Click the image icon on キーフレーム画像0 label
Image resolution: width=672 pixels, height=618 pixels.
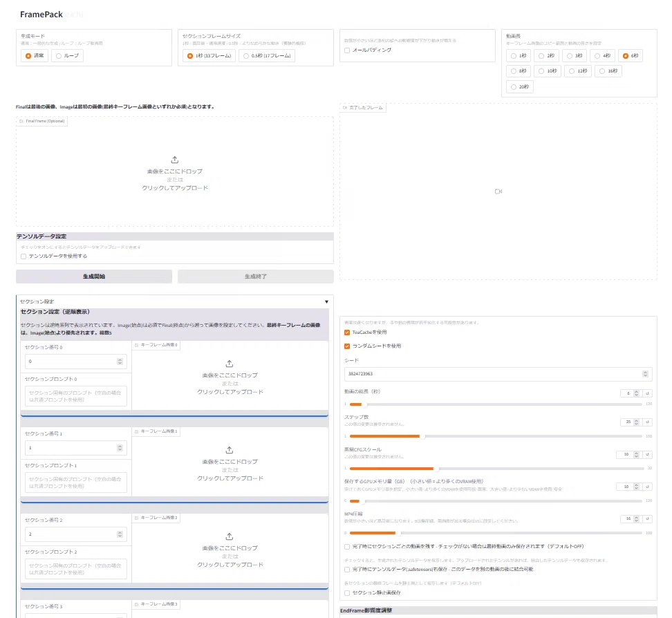(136, 345)
